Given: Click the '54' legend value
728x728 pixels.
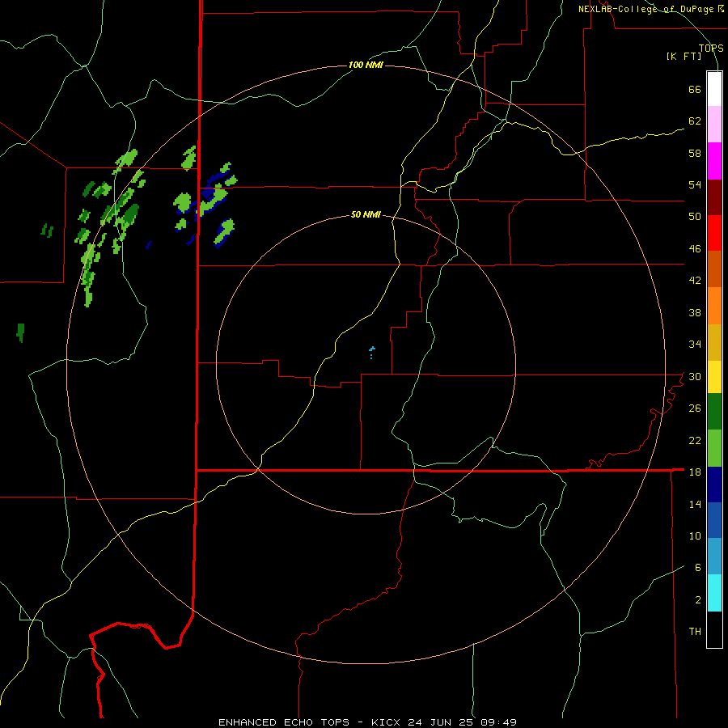Looking at the screenshot, I should coord(695,184).
